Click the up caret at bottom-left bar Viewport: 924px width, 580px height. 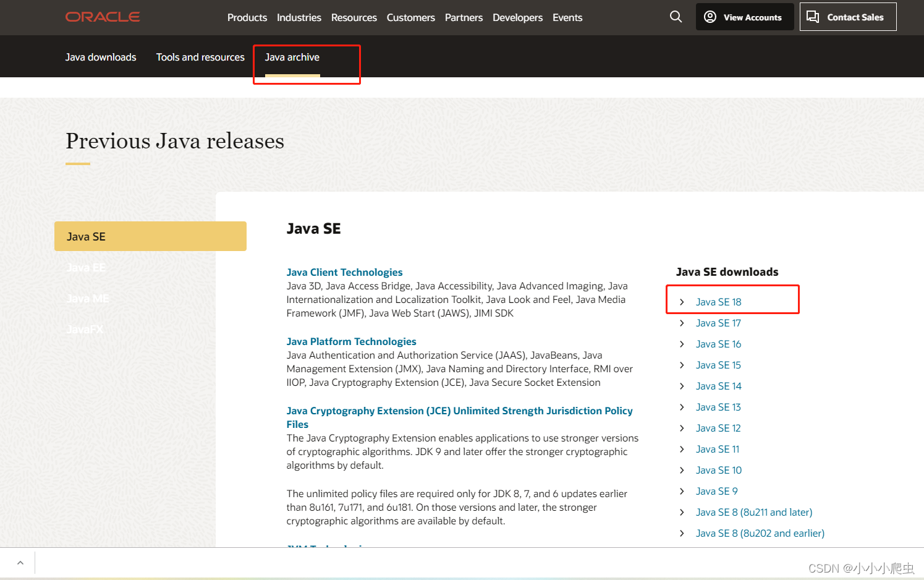(20, 563)
